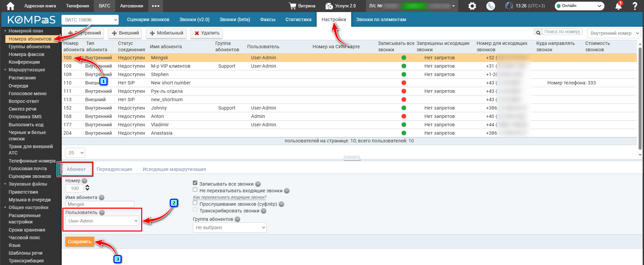Click help icon for Группа абонентов
Image resolution: width=644 pixels, height=265 pixels.
(x=237, y=219)
